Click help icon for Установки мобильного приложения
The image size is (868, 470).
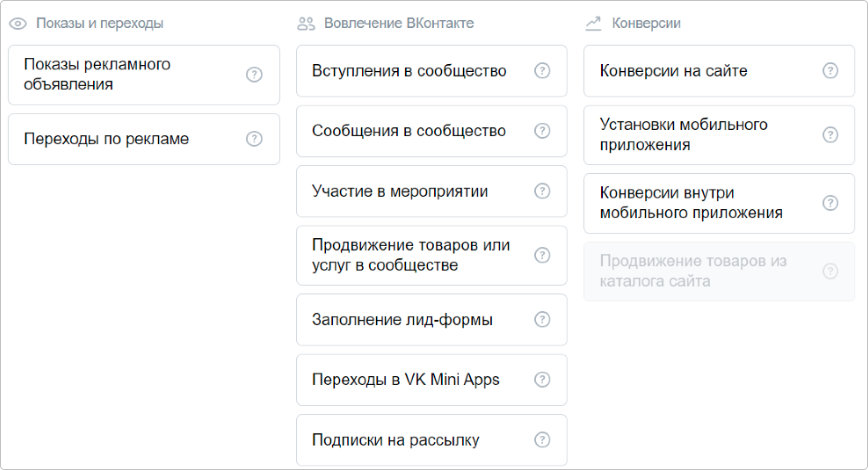830,135
